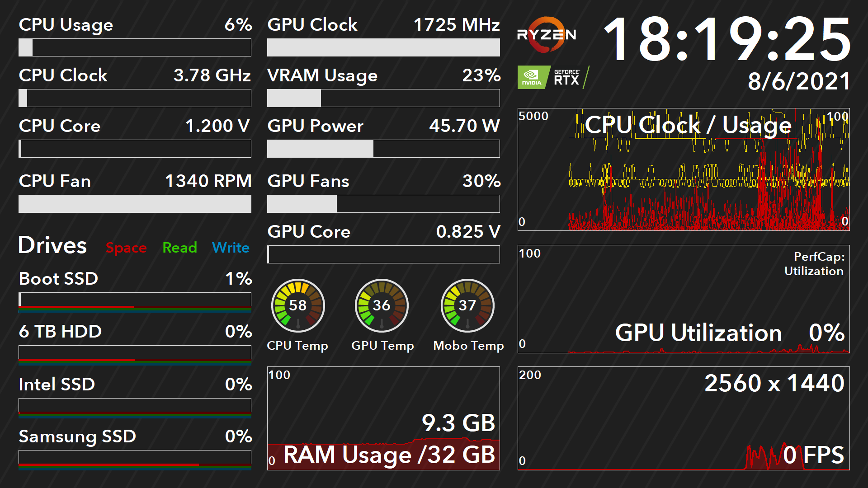
Task: Click the Mobo Temp gauge dial
Action: coord(467,305)
